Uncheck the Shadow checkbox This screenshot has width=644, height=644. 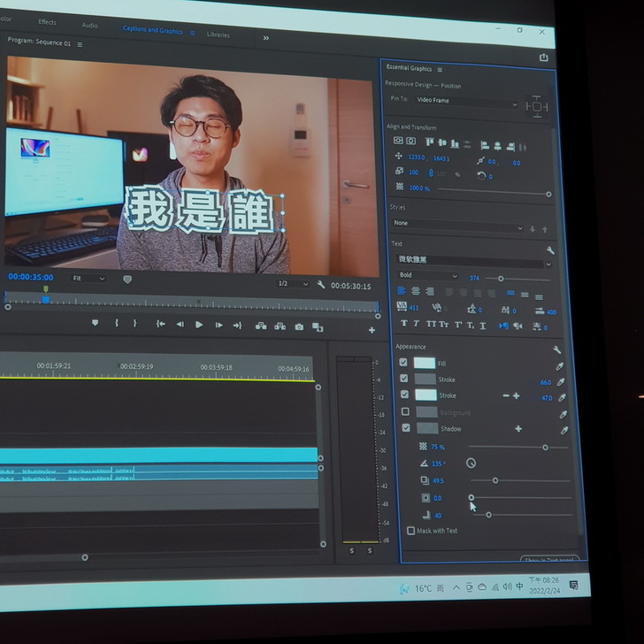click(x=406, y=428)
